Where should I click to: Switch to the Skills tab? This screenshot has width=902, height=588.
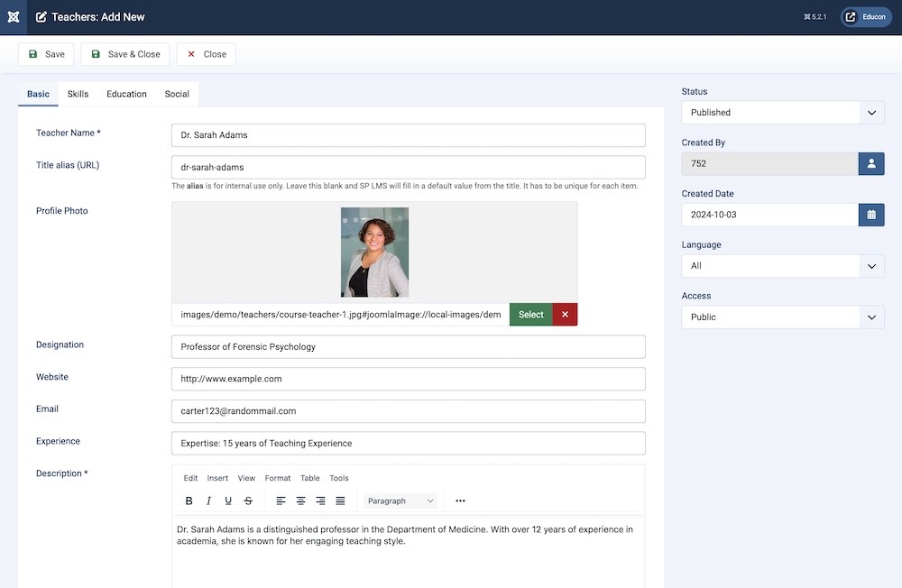[78, 94]
